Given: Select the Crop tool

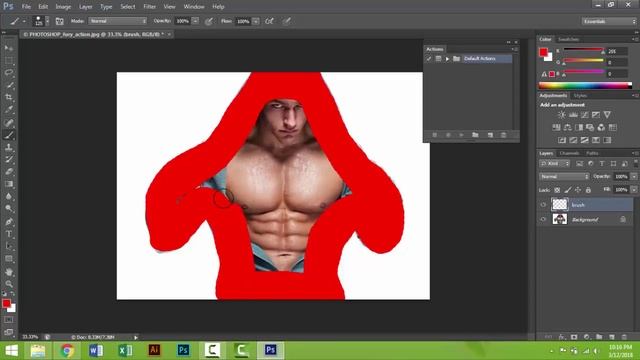Looking at the screenshot, I should [x=9, y=98].
